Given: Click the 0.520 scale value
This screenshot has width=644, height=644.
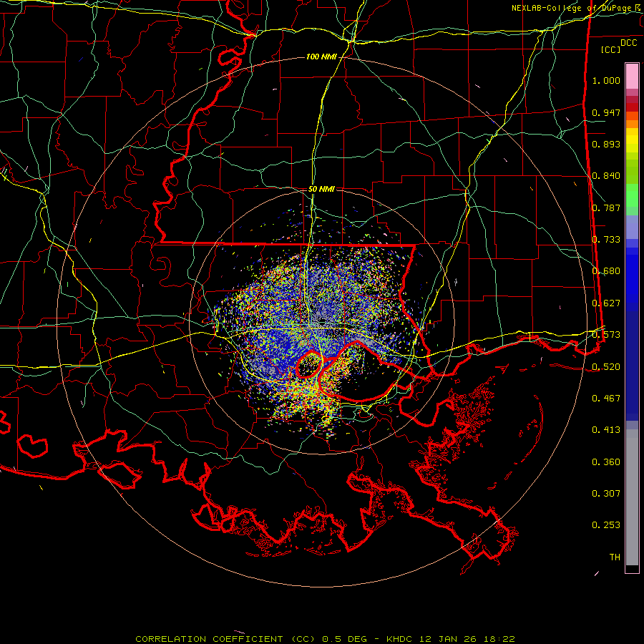Looking at the screenshot, I should 606,366.
